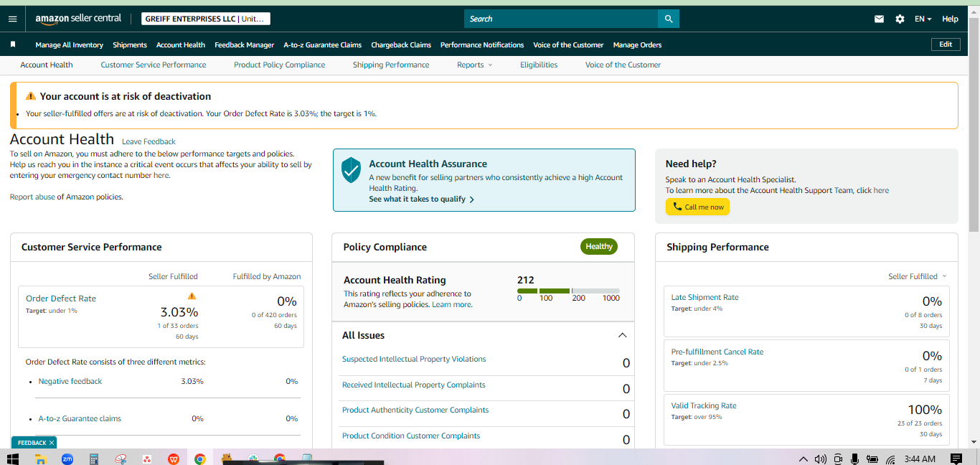Close the Feedback tab with its X

point(52,443)
